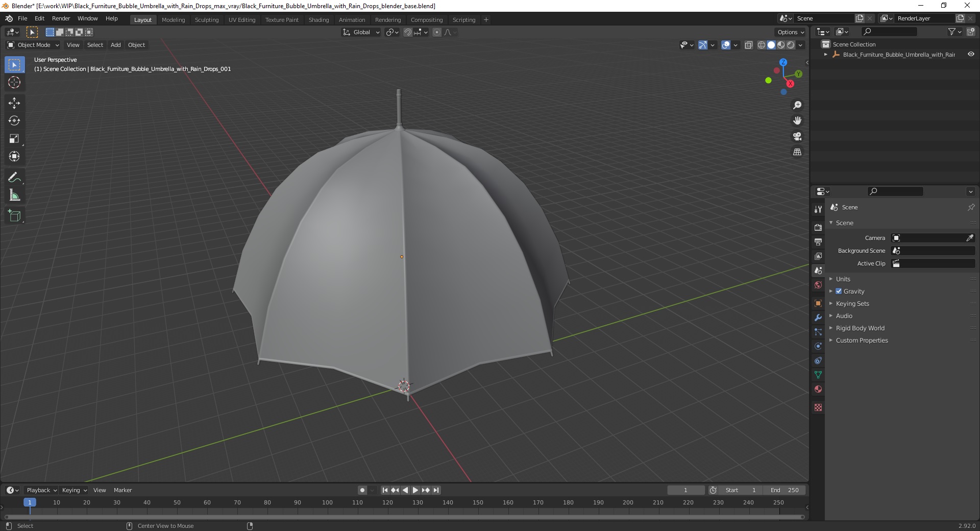
Task: Select the Measure tool
Action: 14,196
